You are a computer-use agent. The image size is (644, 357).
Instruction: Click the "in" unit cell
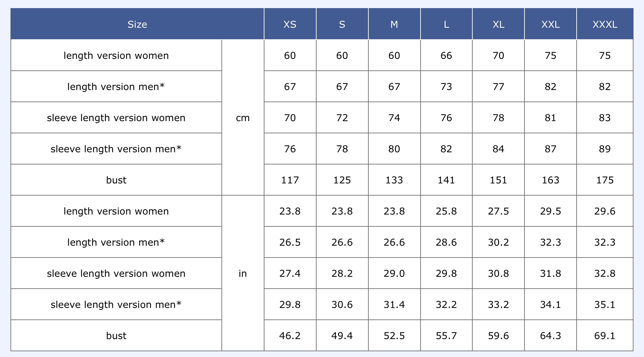tap(243, 273)
